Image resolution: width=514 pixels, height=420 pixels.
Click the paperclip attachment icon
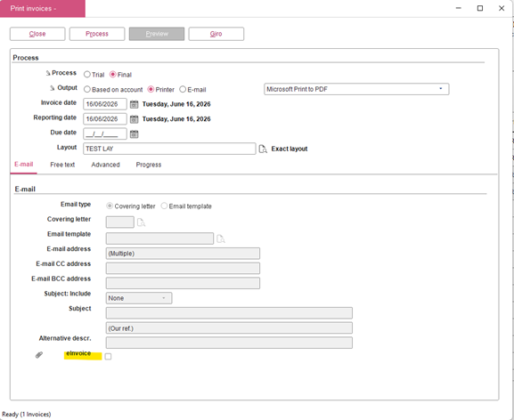[39, 355]
